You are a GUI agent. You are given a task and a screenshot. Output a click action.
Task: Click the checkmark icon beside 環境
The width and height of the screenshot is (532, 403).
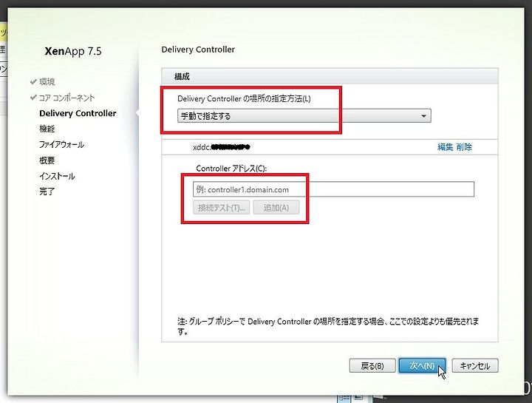pos(33,81)
